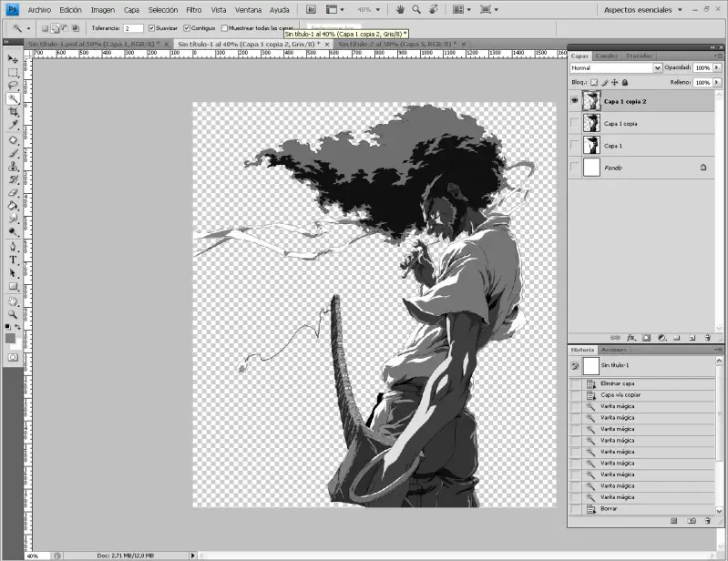Click Rotate View tool in application bar
Screen dimensions: 728x561
coord(434,9)
